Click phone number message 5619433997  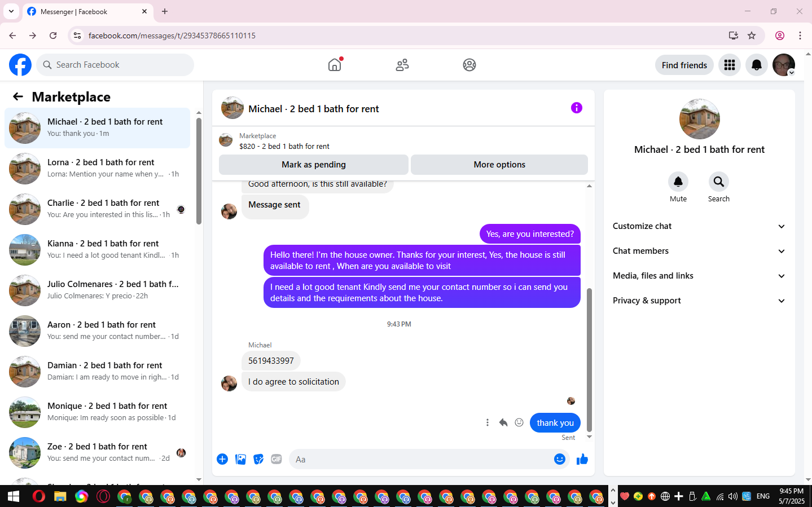(271, 361)
